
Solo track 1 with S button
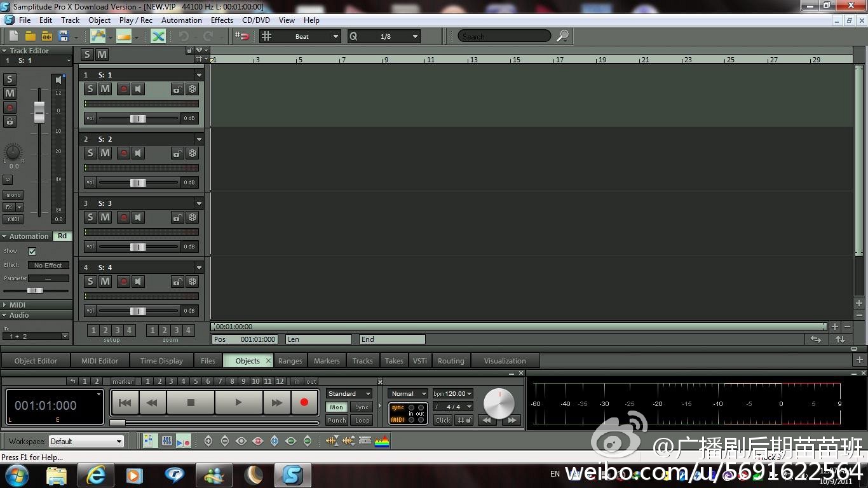pos(90,89)
